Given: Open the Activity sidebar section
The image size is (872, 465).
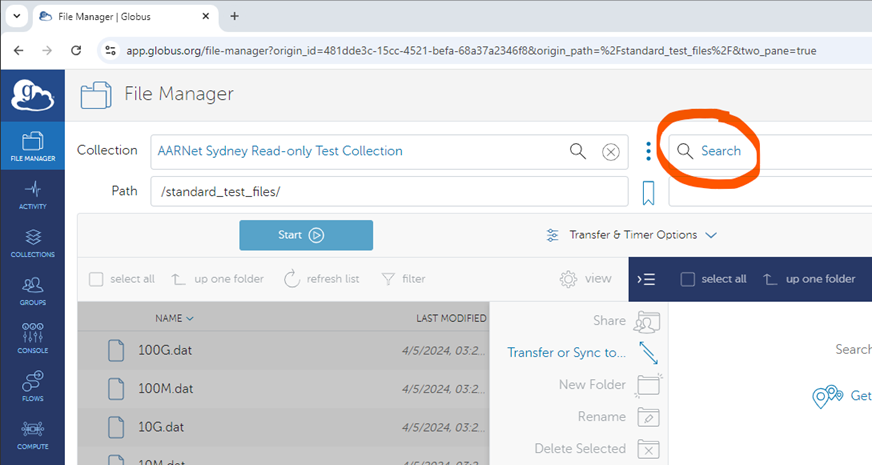Looking at the screenshot, I should [x=33, y=195].
